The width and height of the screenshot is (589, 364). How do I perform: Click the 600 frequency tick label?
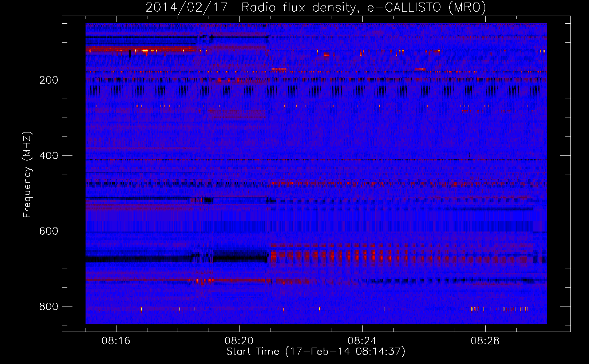click(x=49, y=231)
